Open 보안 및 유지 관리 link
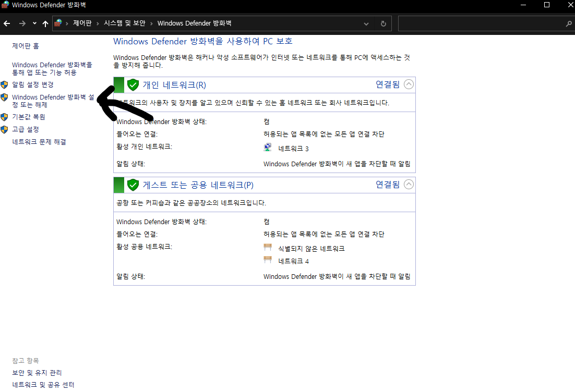The height and width of the screenshot is (392, 575). tap(37, 373)
